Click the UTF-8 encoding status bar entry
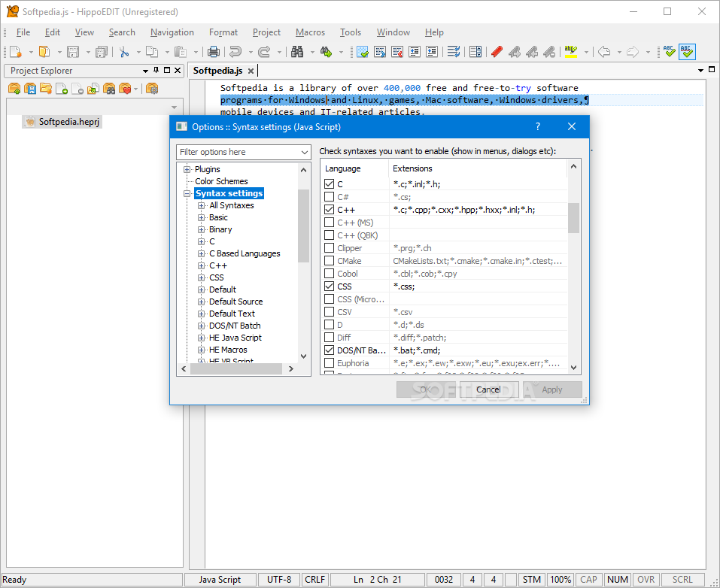The height and width of the screenshot is (588, 720). point(279,579)
